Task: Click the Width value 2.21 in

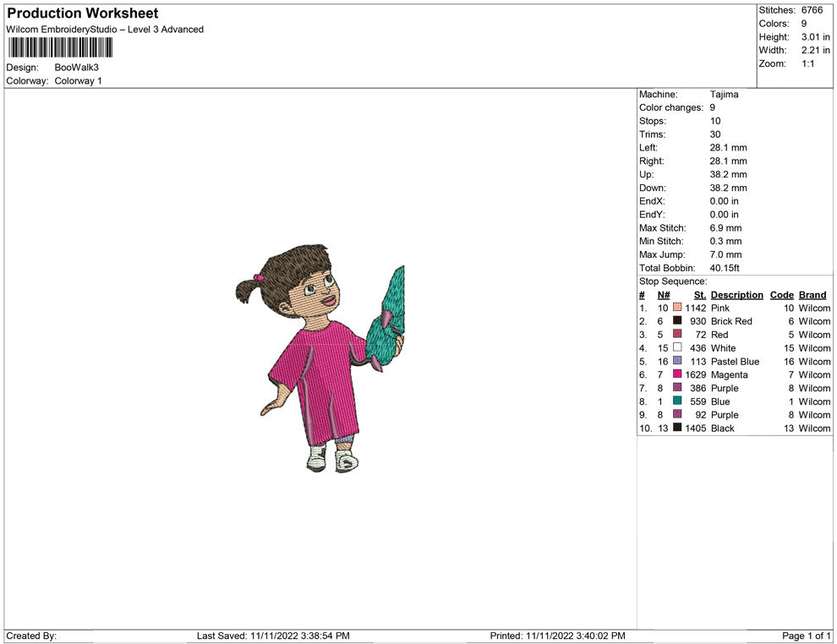Action: 815,50
